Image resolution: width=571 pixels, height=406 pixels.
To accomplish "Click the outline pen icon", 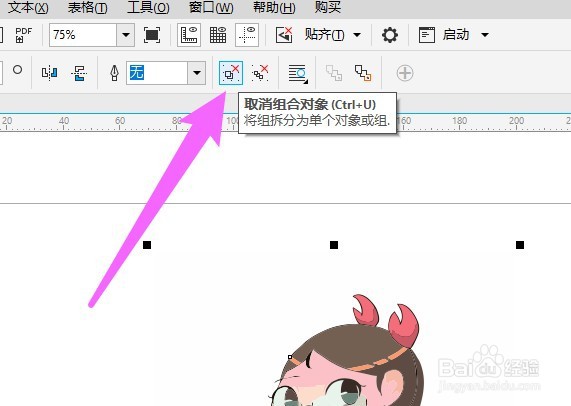I will click(x=114, y=73).
